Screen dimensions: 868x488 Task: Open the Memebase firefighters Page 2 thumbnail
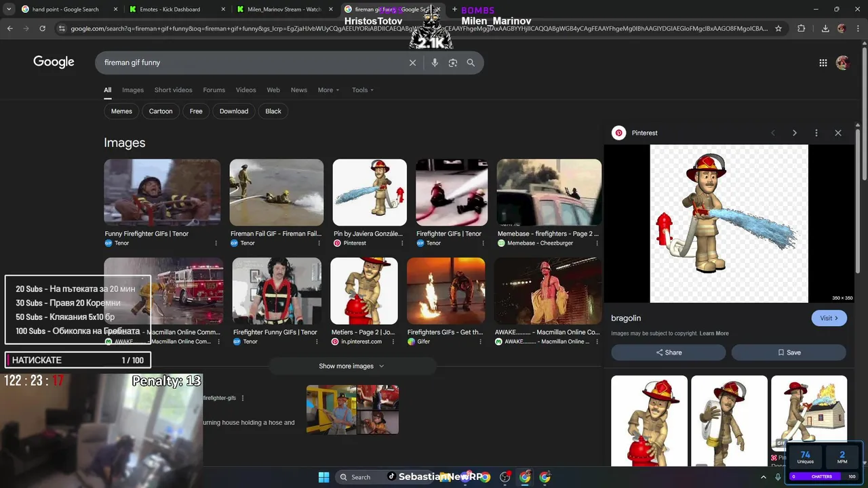(x=549, y=192)
